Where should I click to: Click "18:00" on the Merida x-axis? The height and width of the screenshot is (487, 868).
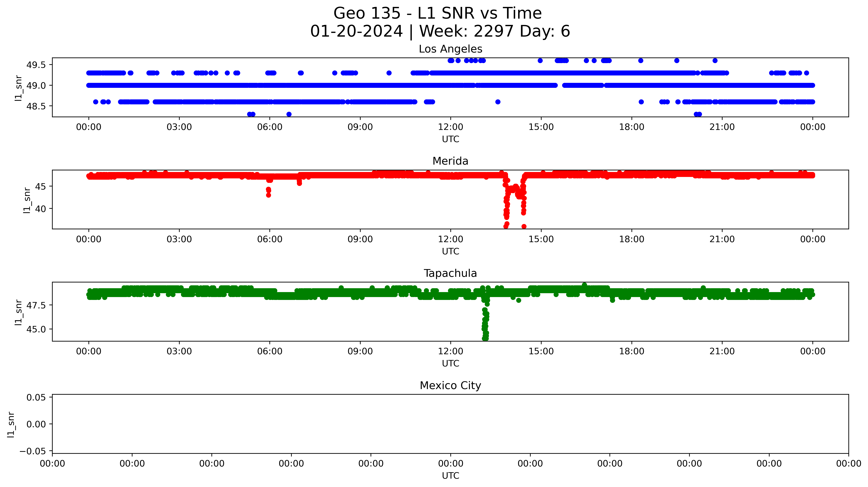pos(631,239)
